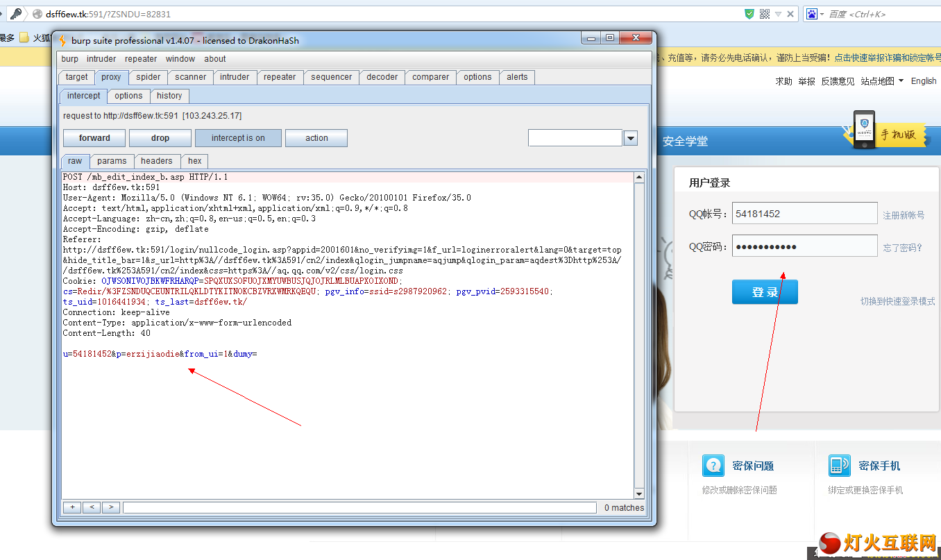
Task: Open the 火狐 bookmarks folder icon
Action: 24,37
